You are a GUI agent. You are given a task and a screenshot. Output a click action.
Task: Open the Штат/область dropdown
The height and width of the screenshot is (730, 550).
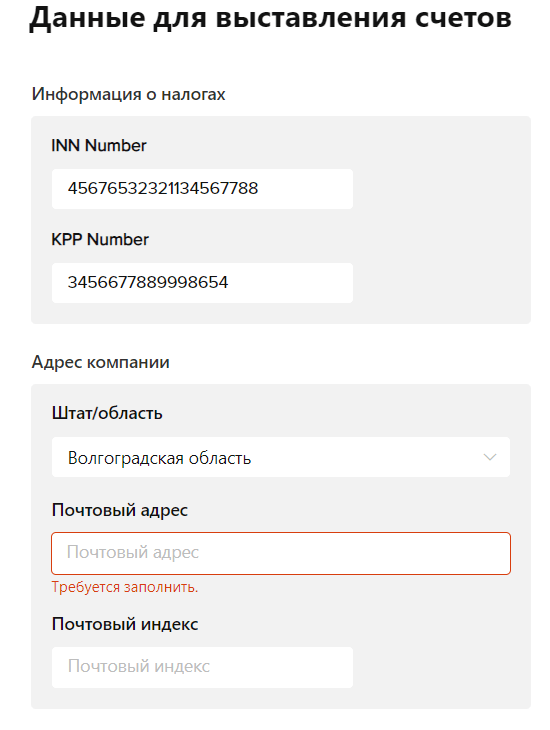point(281,457)
